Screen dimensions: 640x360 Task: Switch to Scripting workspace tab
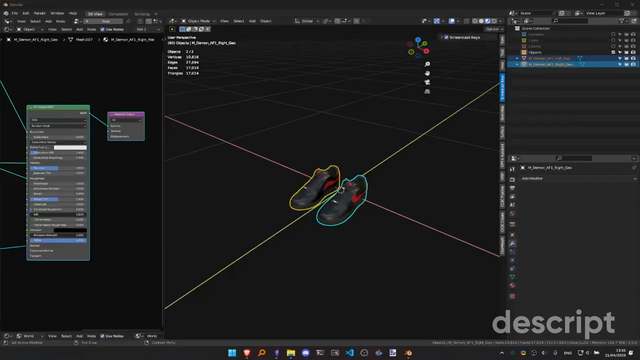click(142, 14)
